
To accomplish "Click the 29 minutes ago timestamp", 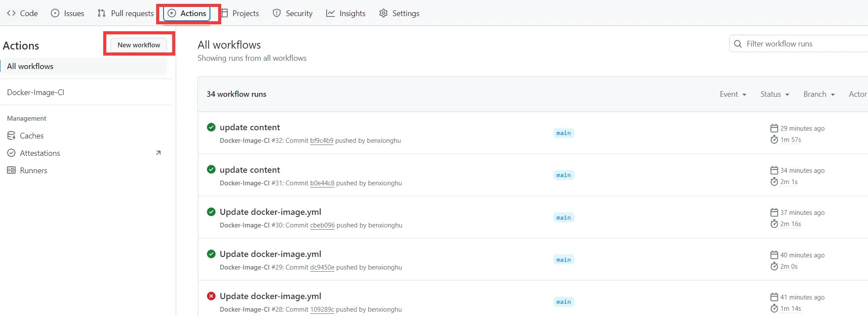I will tap(802, 128).
